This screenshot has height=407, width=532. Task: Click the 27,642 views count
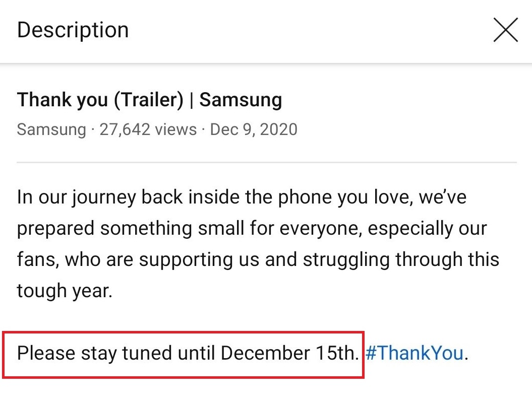[148, 129]
